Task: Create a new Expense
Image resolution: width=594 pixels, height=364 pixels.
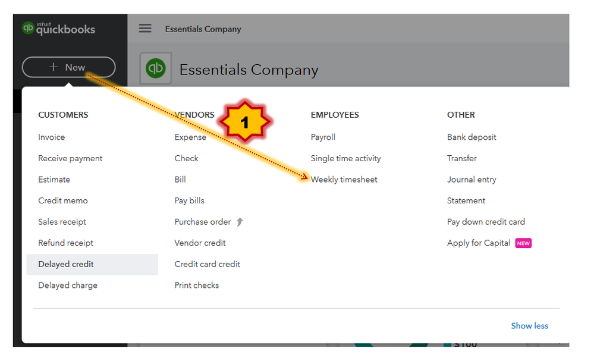Action: [x=190, y=137]
